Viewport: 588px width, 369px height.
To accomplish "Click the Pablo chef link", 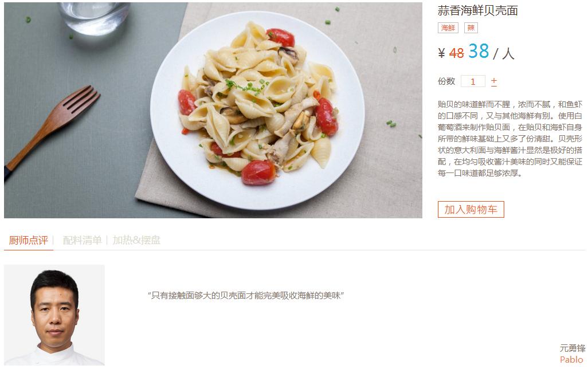I will click(x=571, y=360).
